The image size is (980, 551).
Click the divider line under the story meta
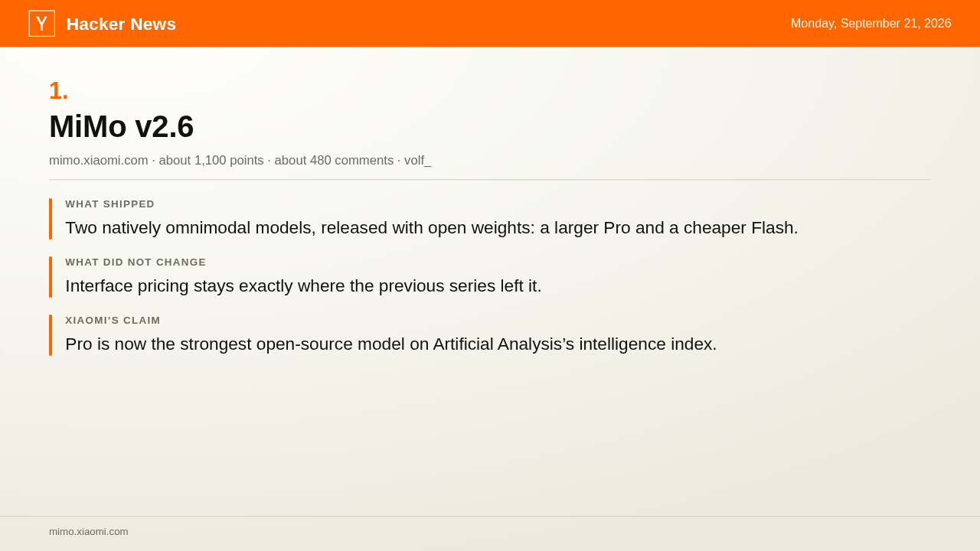click(490, 180)
